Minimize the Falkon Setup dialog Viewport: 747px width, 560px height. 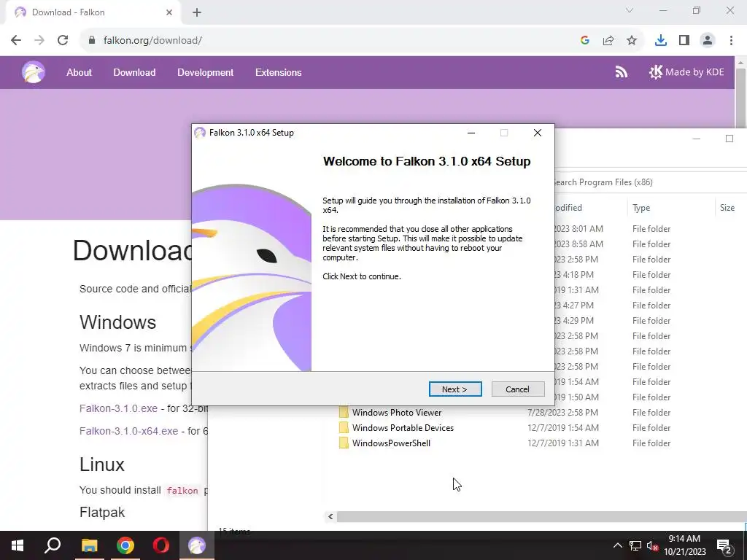pos(471,133)
